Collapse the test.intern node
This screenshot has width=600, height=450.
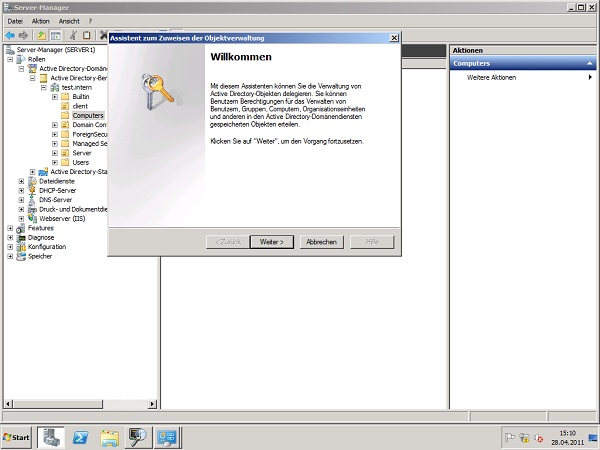(44, 87)
